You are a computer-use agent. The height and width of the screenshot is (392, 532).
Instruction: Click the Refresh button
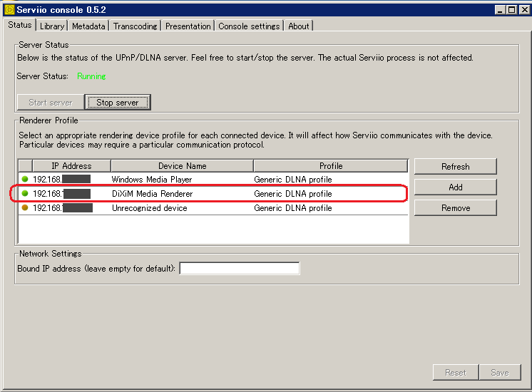click(455, 167)
